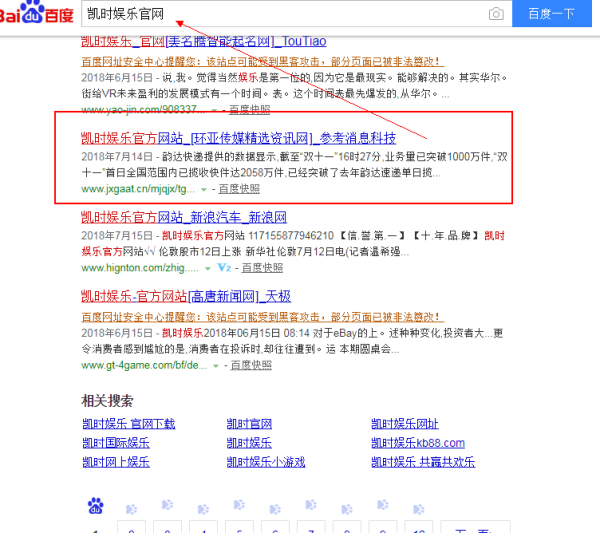Click related search 凯时娱乐kb88.com
Image resolution: width=600 pixels, height=533 pixels.
[x=418, y=443]
